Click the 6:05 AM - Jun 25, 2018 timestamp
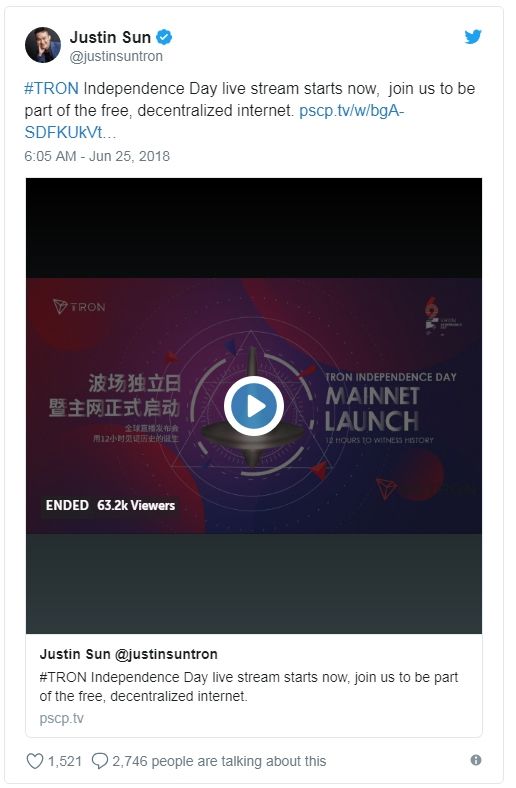516x788 pixels. click(x=97, y=156)
